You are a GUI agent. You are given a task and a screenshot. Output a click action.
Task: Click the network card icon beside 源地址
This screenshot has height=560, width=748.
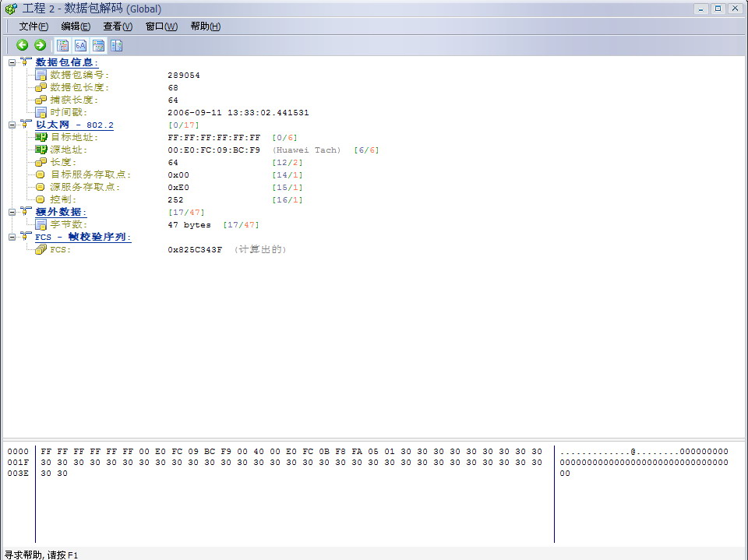point(41,150)
